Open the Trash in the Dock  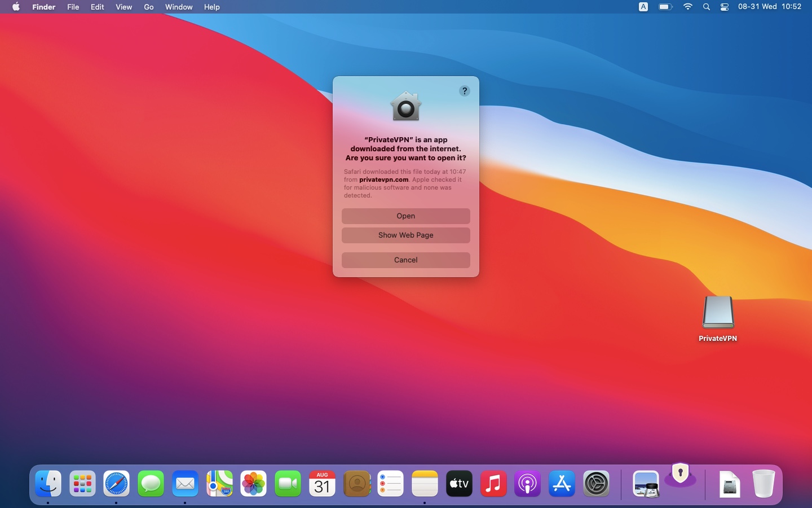point(764,484)
